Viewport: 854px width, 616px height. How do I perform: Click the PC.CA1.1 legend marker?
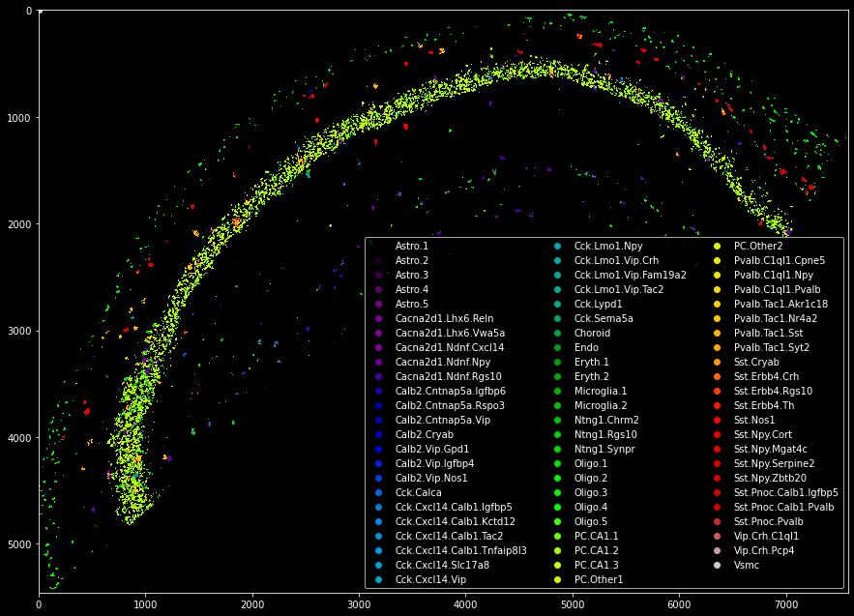click(557, 536)
